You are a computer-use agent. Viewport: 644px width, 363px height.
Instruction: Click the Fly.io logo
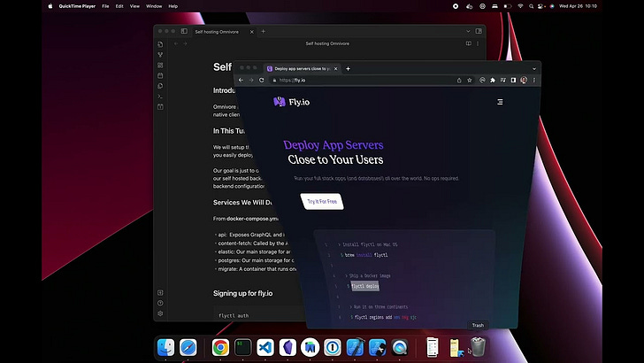pos(292,102)
